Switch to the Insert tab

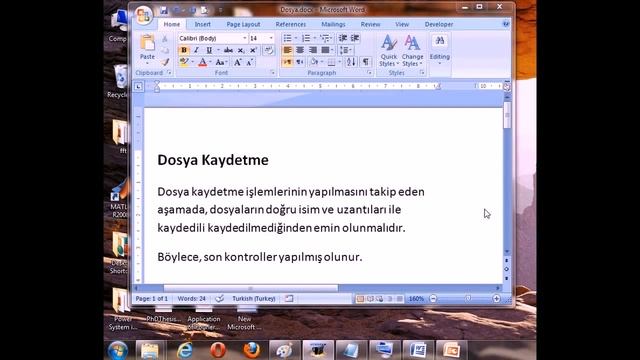point(202,24)
